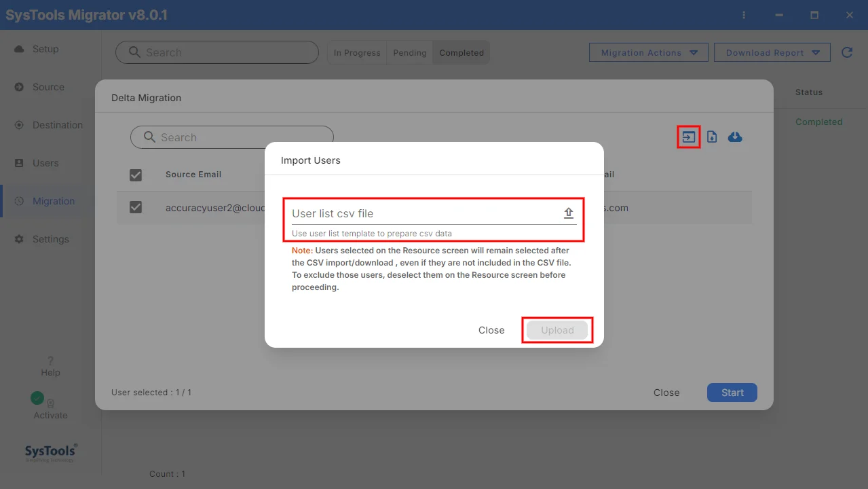This screenshot has width=868, height=489.
Task: Click the Help question mark icon
Action: [x=50, y=361]
